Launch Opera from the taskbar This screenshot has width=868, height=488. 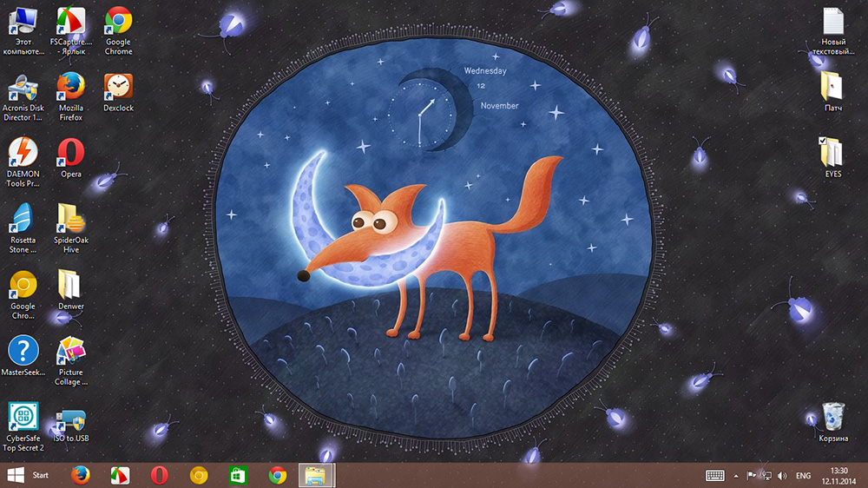[160, 475]
